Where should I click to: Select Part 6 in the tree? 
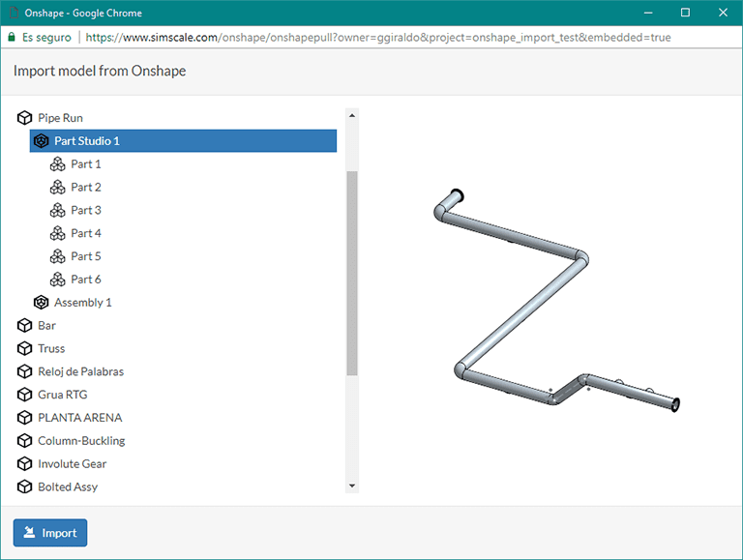click(x=86, y=280)
